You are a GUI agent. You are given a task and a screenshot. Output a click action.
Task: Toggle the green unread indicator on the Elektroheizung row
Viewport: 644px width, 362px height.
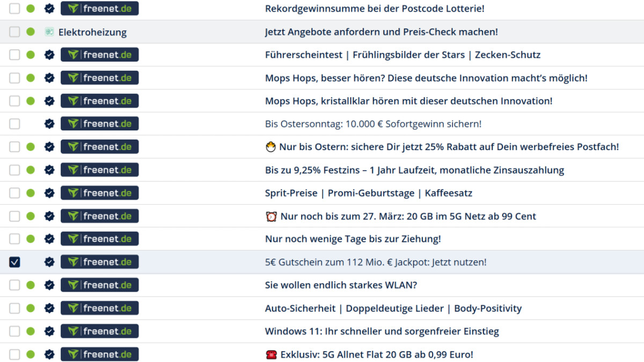31,31
